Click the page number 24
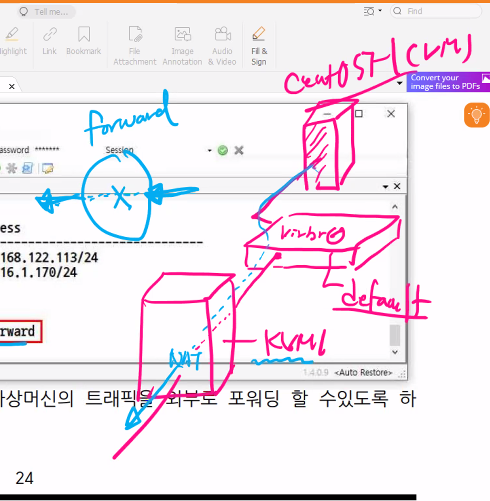The width and height of the screenshot is (490, 501). [x=24, y=478]
